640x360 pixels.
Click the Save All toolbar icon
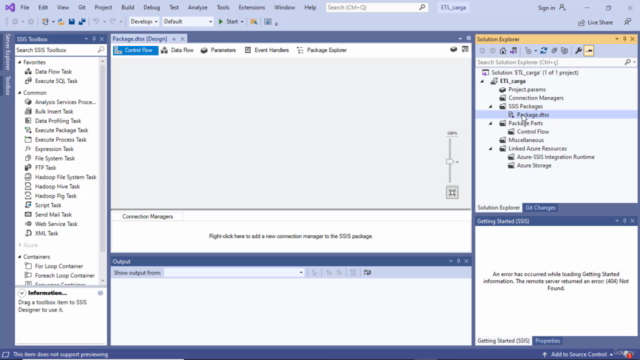82,22
